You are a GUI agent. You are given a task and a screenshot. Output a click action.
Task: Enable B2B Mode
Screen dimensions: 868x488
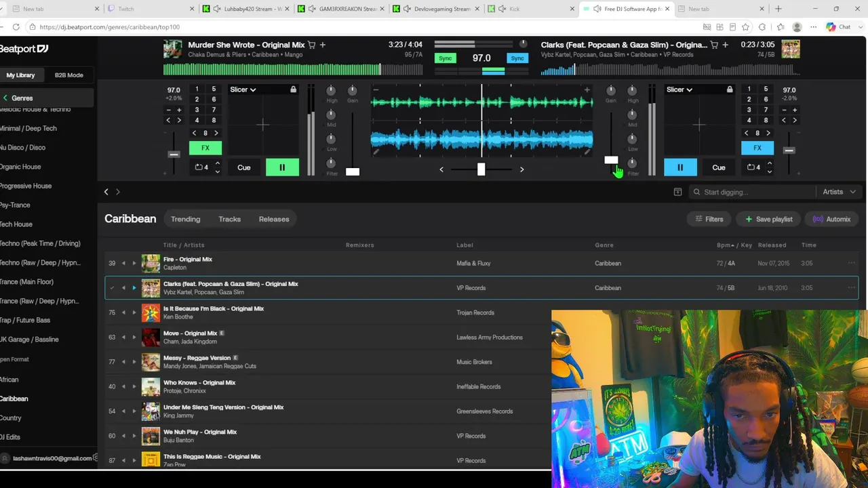coord(68,75)
